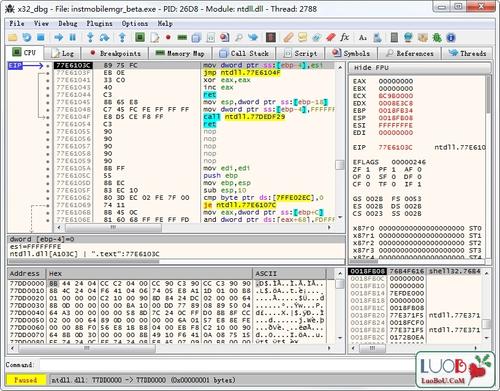Select the 'jmp ntdll.77E6104F' instruction
This screenshot has width=500, height=391.
click(x=242, y=73)
